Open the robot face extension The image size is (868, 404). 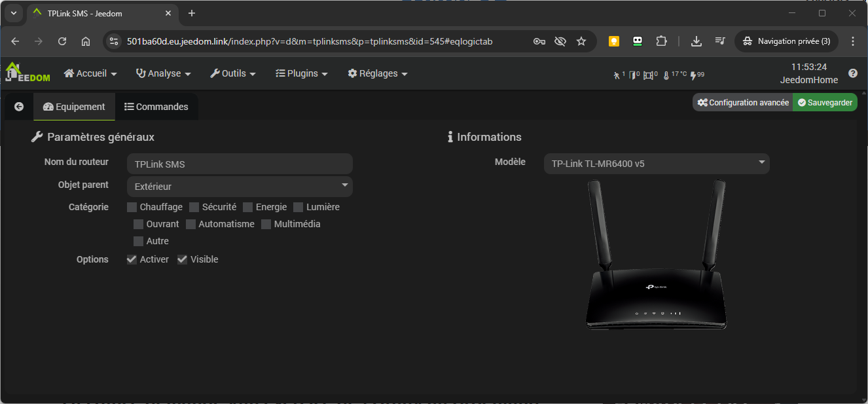click(x=638, y=41)
